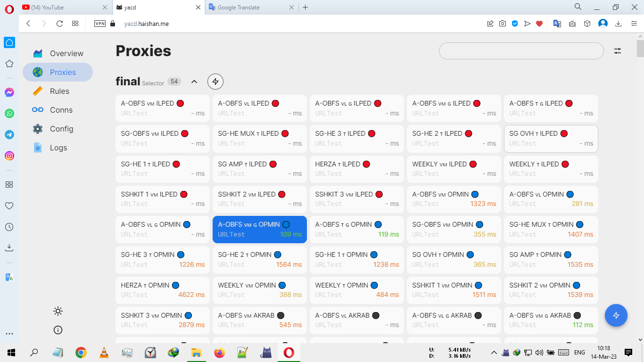Reload the yacd page

point(58,23)
